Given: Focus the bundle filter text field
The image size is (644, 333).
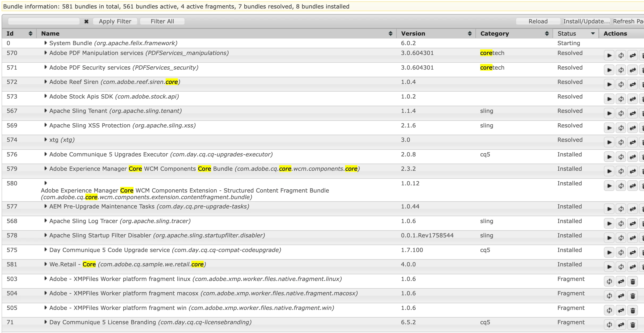Looking at the screenshot, I should pyautogui.click(x=44, y=21).
